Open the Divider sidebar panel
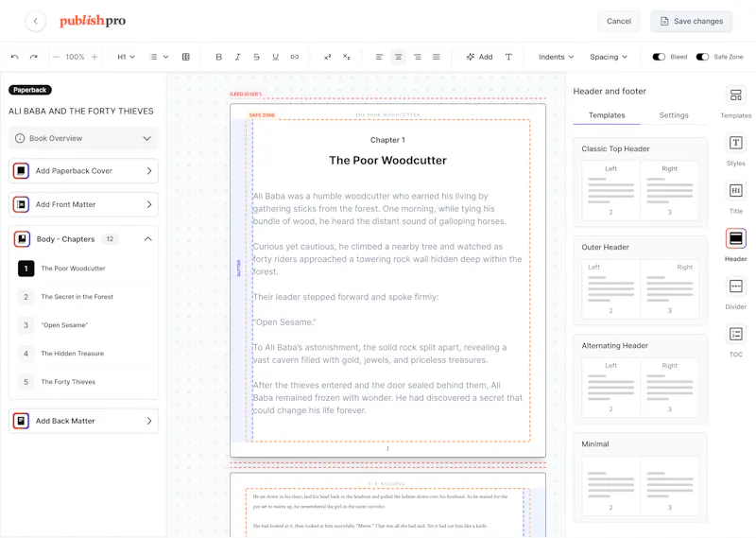The image size is (756, 538). [x=736, y=293]
